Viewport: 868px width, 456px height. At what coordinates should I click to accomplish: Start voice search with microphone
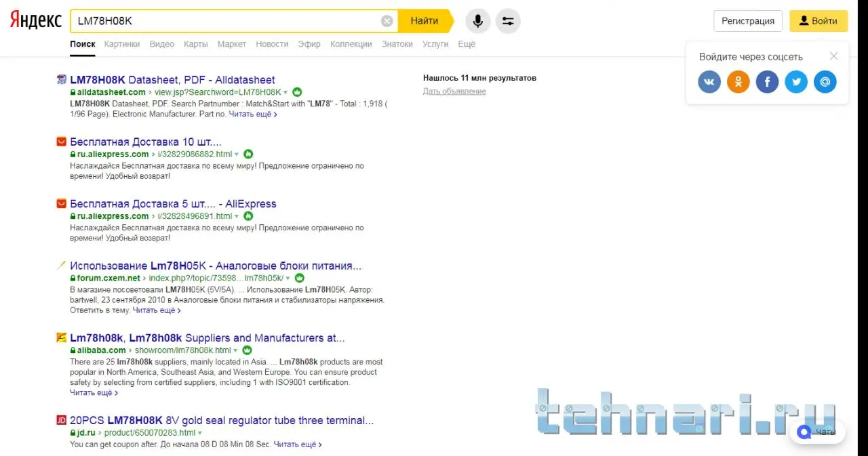coord(478,21)
